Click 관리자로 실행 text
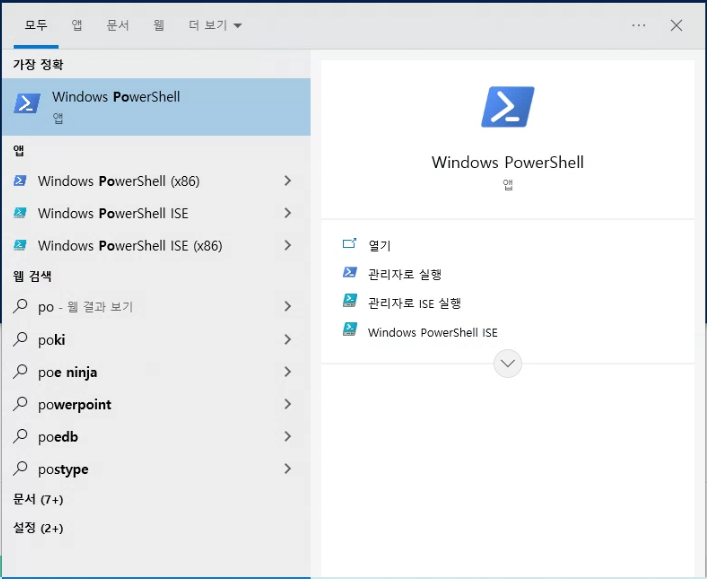 coord(404,274)
